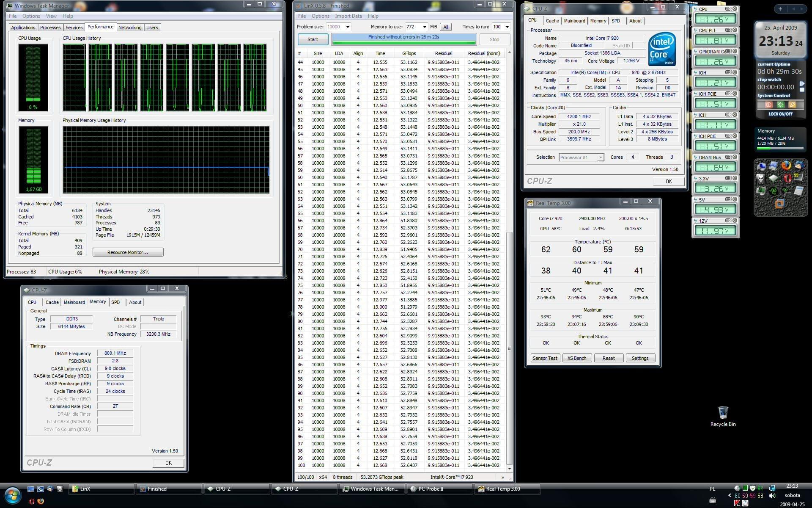
Task: Click the PL language indicator in taskbar
Action: click(x=712, y=489)
